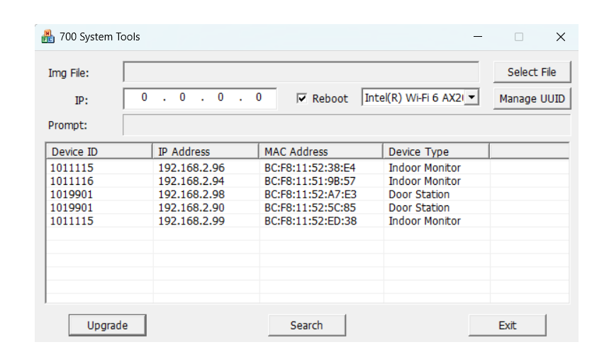Click Device ID 1011116
Image resolution: width=609 pixels, height=364 pixels.
[x=72, y=181]
